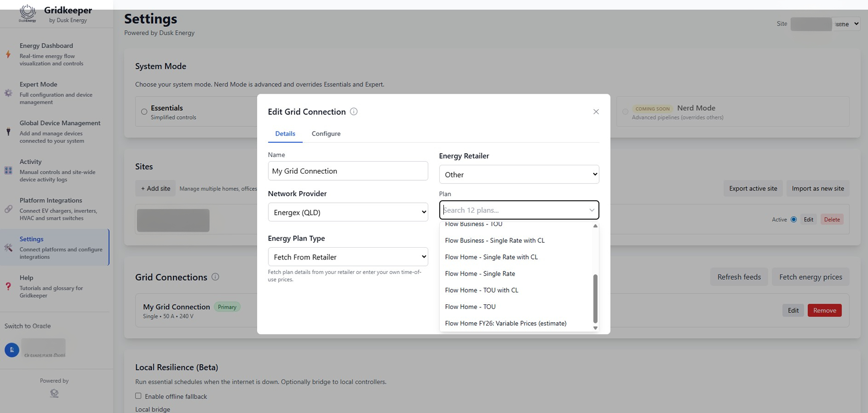Image resolution: width=868 pixels, height=413 pixels.
Task: Select the Essentials system mode radio button
Action: pyautogui.click(x=144, y=112)
